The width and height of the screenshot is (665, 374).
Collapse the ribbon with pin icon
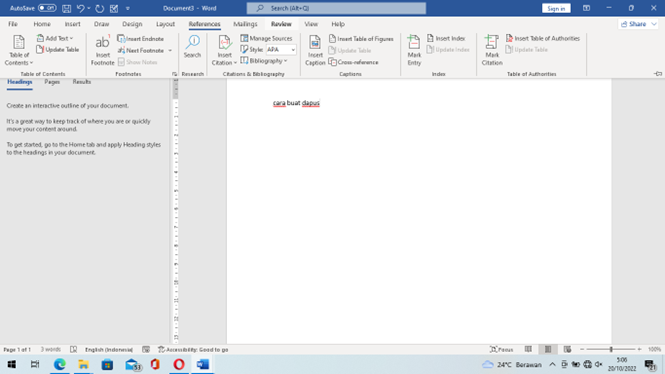pyautogui.click(x=658, y=74)
